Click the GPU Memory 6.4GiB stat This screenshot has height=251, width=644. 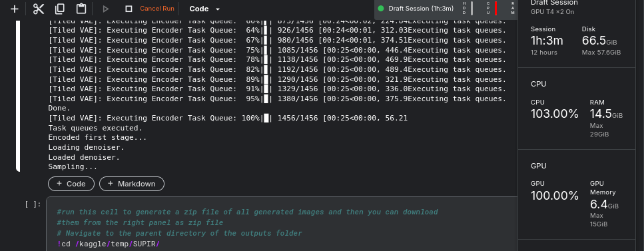pos(604,204)
